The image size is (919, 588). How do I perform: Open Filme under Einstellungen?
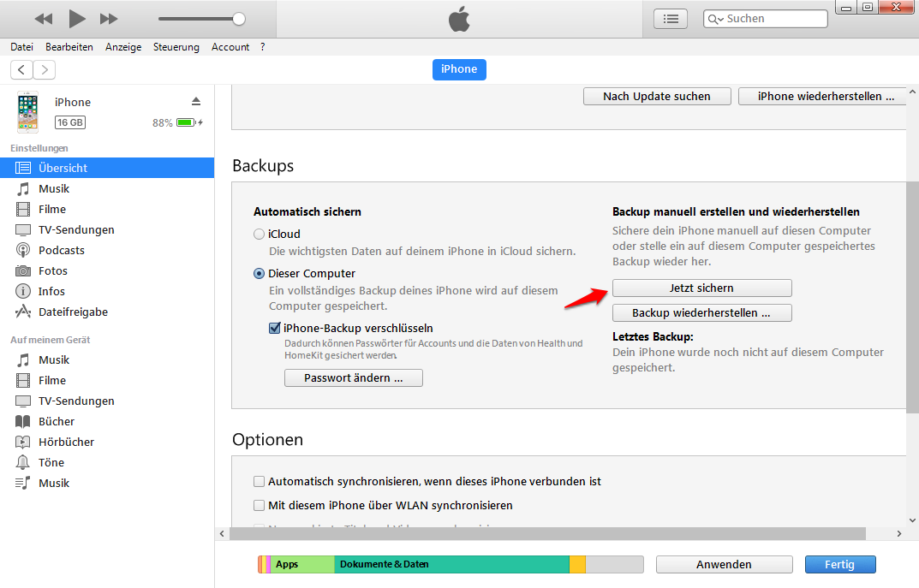(107, 209)
